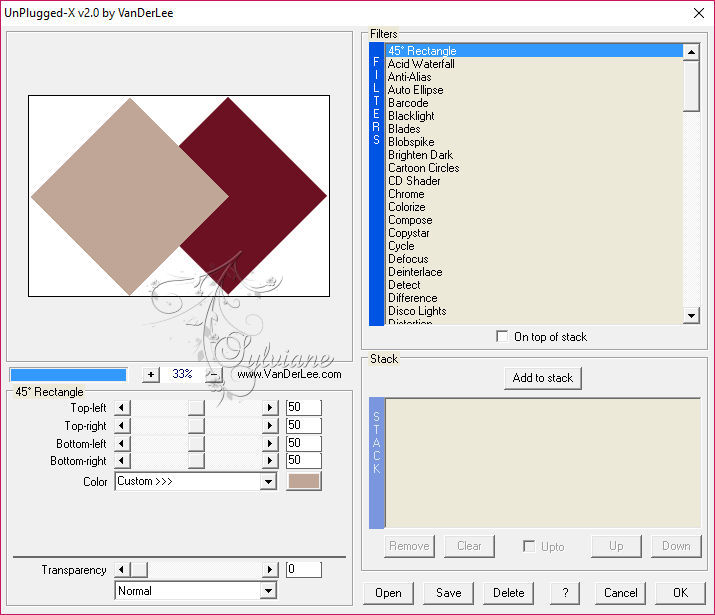
Task: Decrease Top-left with left arrow
Action: [x=122, y=407]
